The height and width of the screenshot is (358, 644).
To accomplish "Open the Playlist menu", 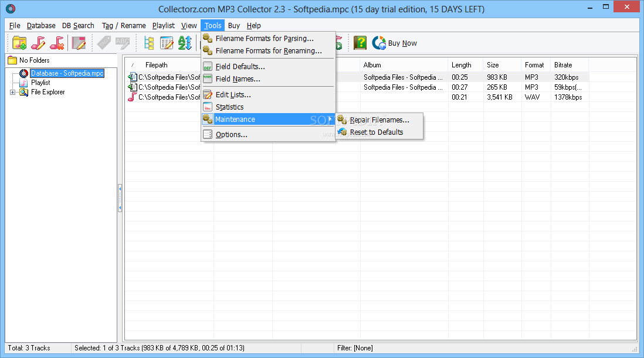I will point(164,25).
